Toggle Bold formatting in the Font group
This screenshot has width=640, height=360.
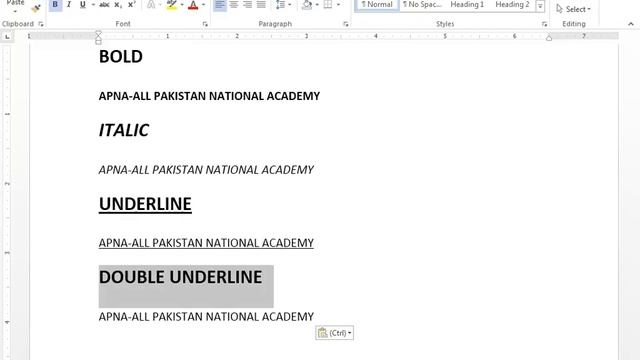pos(55,4)
